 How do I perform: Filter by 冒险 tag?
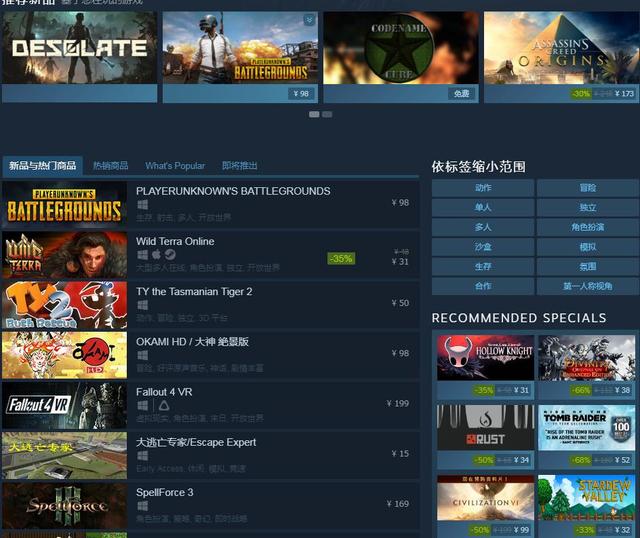588,188
